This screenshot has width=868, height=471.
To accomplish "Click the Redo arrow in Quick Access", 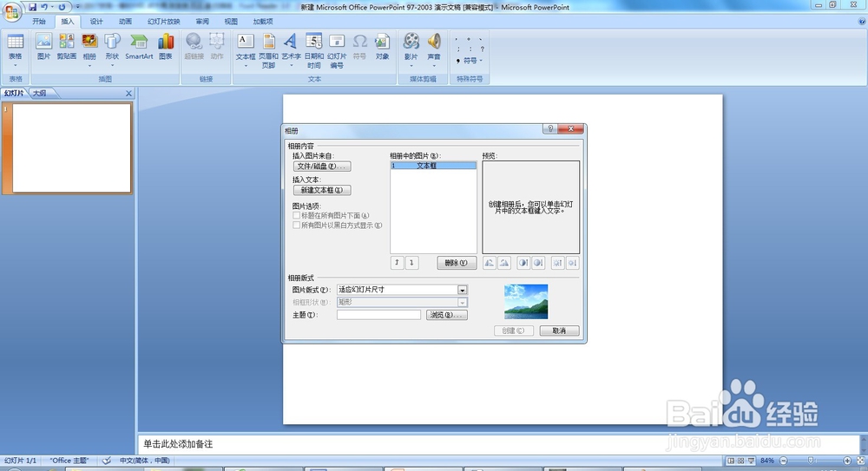I will point(62,7).
